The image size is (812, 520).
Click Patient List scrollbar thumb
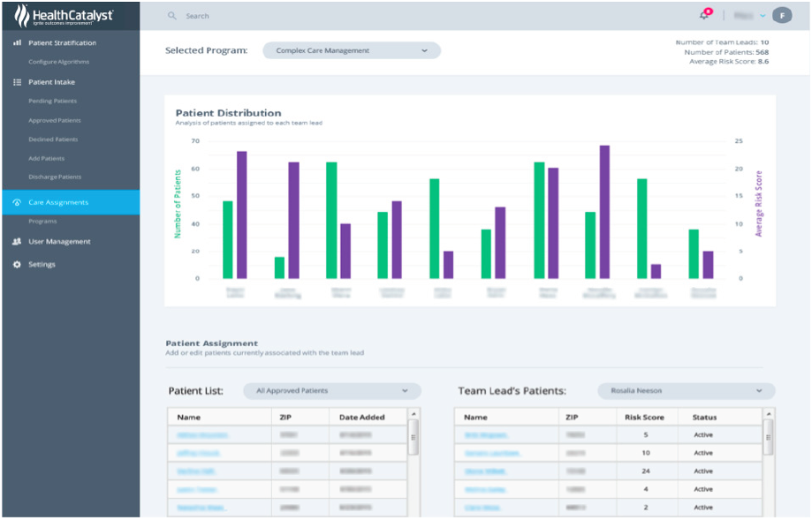click(414, 437)
